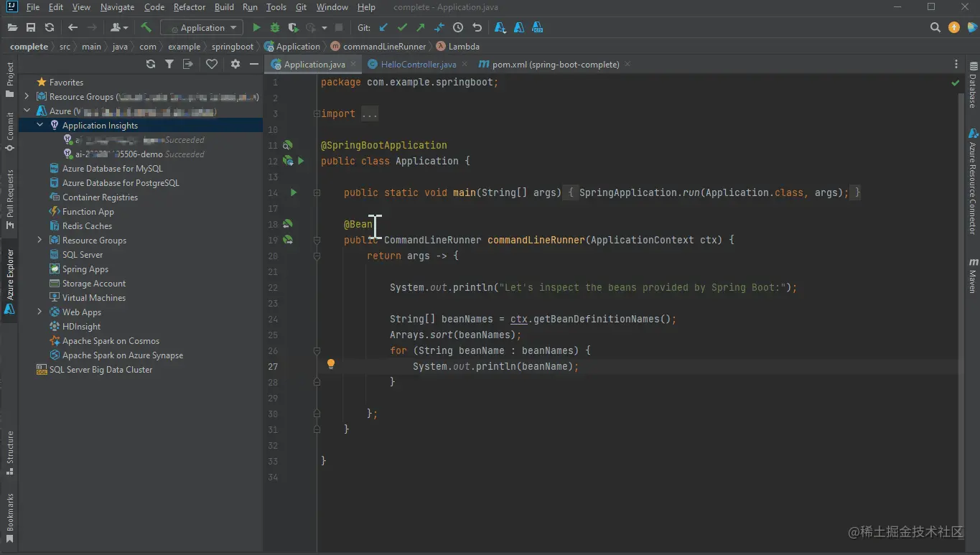
Task: Switch to the HelloController.java tab
Action: coord(418,64)
